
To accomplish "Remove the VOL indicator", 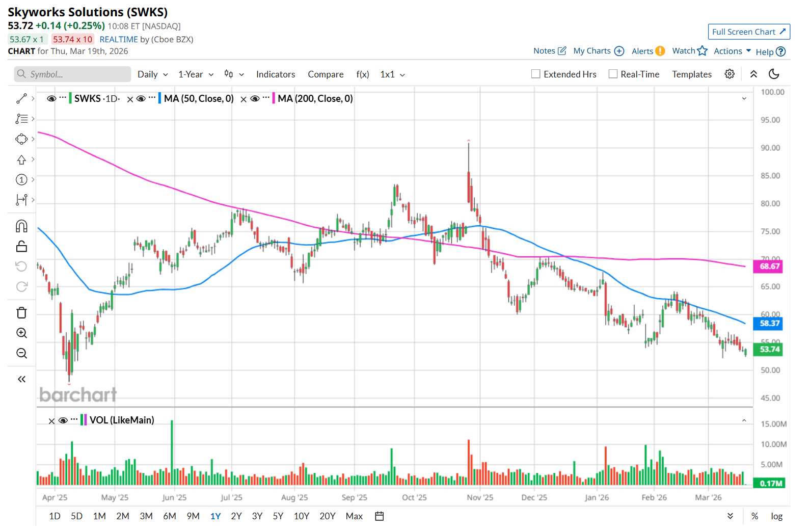I will coord(51,421).
